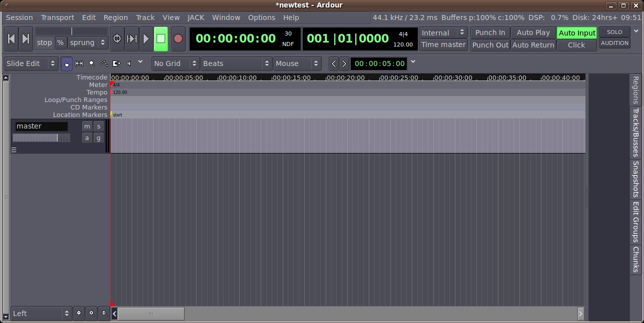Viewport: 644px width, 323px height.
Task: Click the loop playback transport icon
Action: point(117,38)
